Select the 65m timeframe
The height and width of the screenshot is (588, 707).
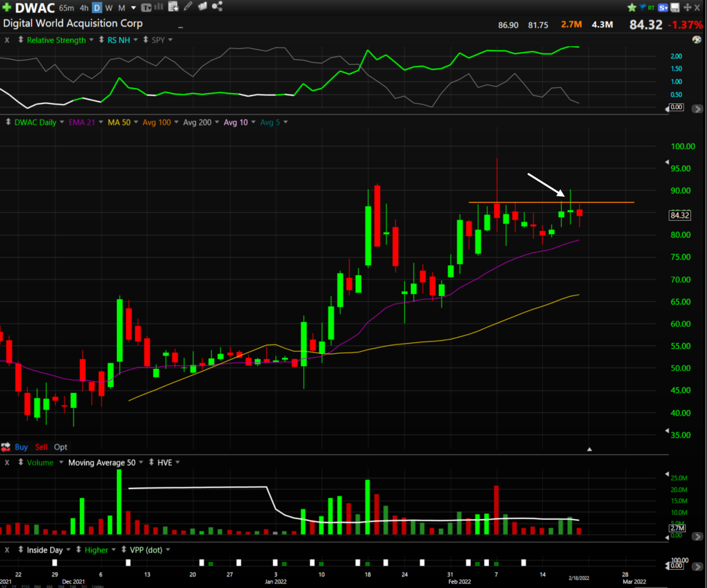click(66, 8)
